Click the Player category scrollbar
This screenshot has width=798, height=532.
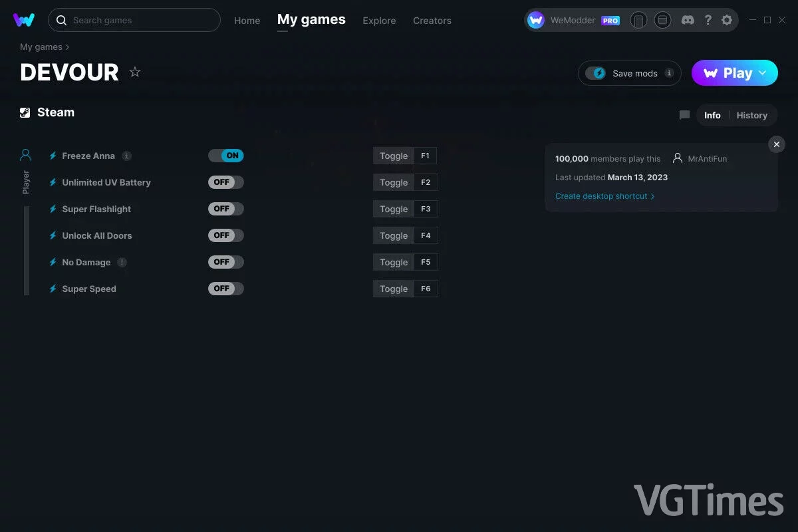click(27, 250)
